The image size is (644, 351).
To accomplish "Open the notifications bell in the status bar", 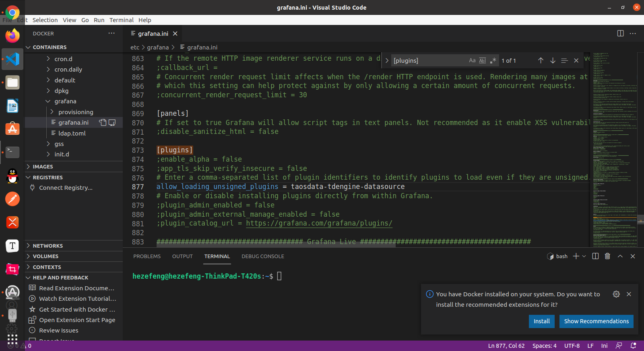I will [633, 345].
